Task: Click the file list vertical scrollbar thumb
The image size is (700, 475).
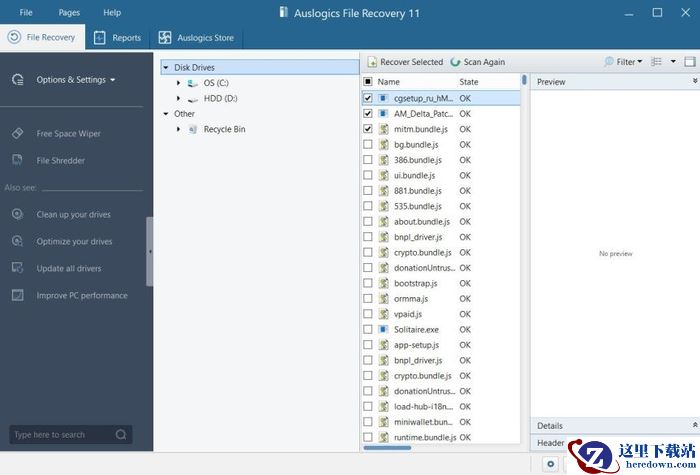Action: click(x=524, y=80)
